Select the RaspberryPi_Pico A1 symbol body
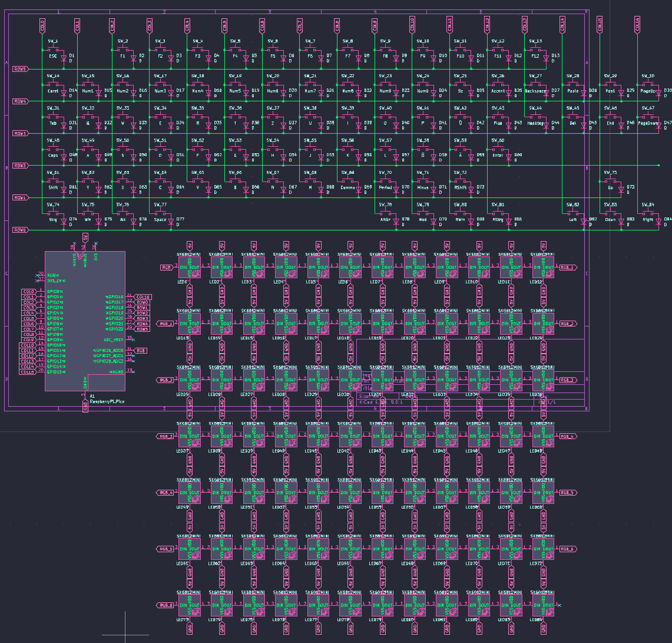Viewport: 672px width, 643px height. pyautogui.click(x=85, y=321)
